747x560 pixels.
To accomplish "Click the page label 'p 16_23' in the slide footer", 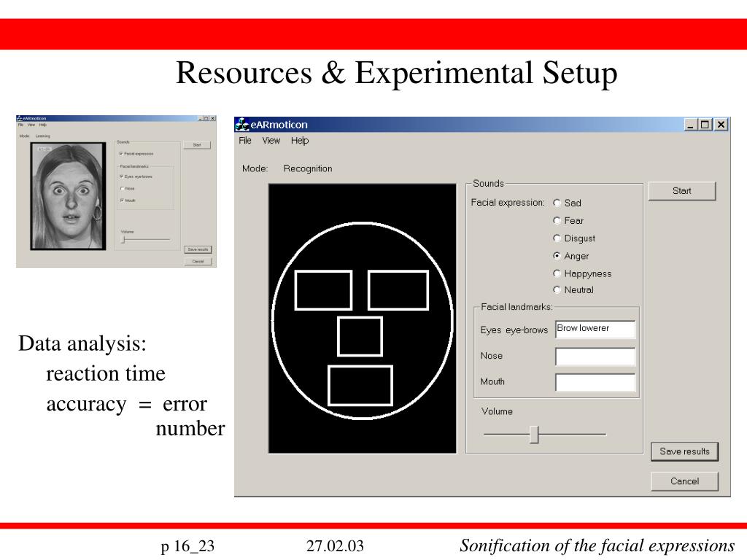I will 187,545.
